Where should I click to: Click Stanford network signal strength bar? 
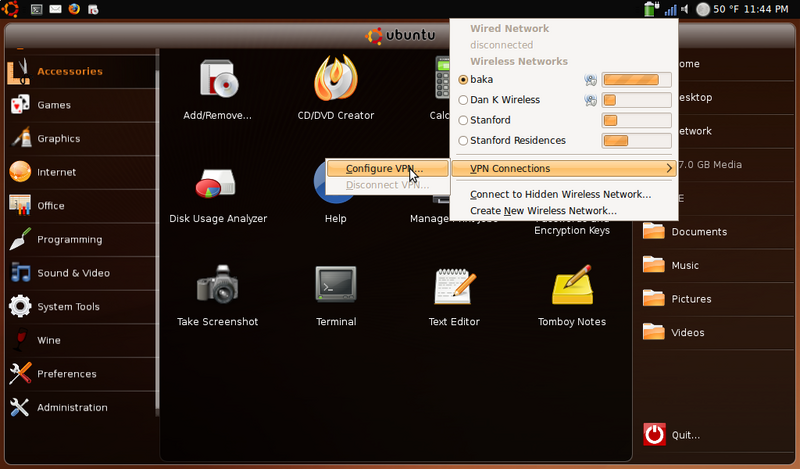coord(636,120)
